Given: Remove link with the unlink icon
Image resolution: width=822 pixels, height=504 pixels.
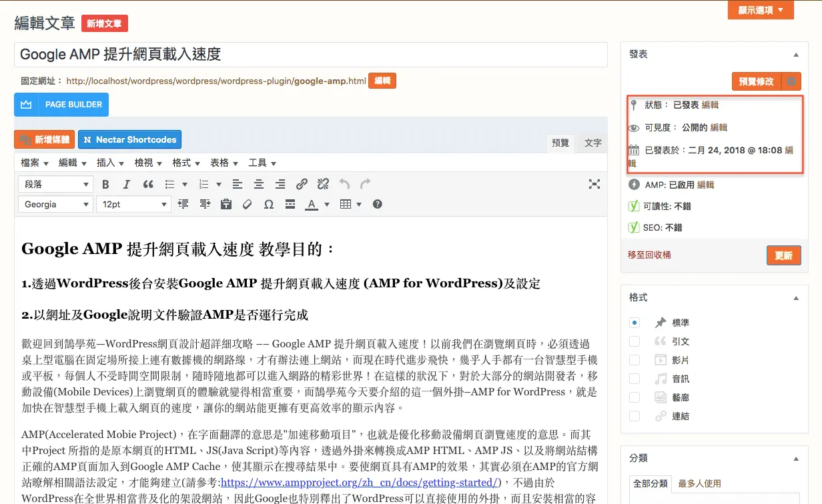Looking at the screenshot, I should coord(323,185).
